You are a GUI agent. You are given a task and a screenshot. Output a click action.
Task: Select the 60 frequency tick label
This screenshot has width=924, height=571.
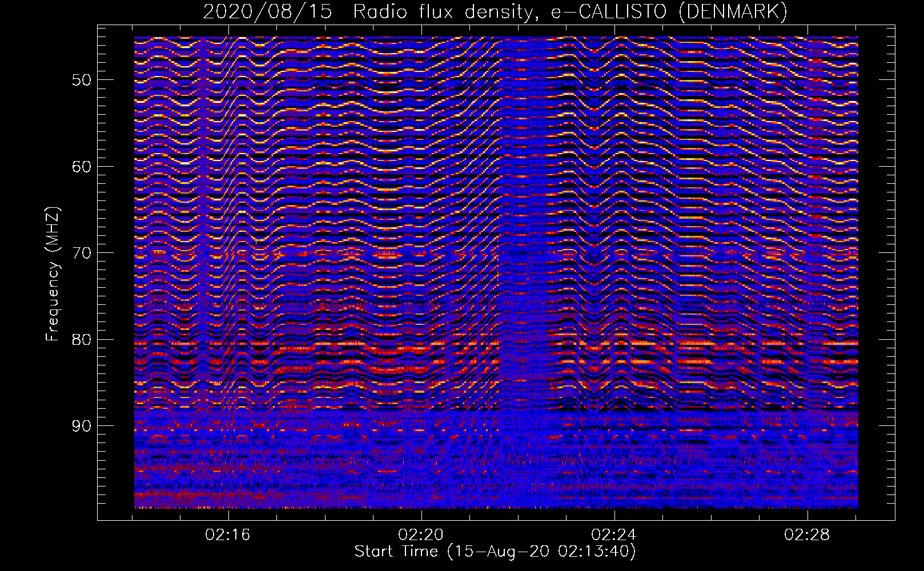pyautogui.click(x=82, y=166)
